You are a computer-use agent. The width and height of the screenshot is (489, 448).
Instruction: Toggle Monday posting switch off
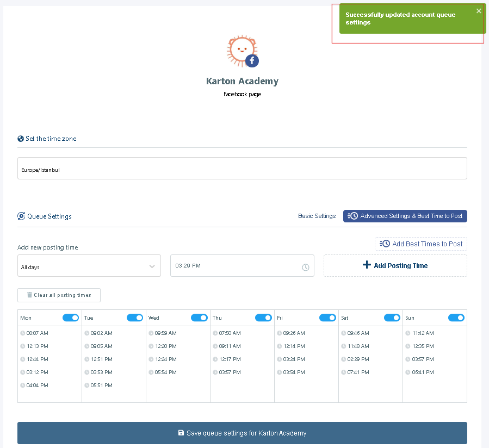(x=71, y=318)
